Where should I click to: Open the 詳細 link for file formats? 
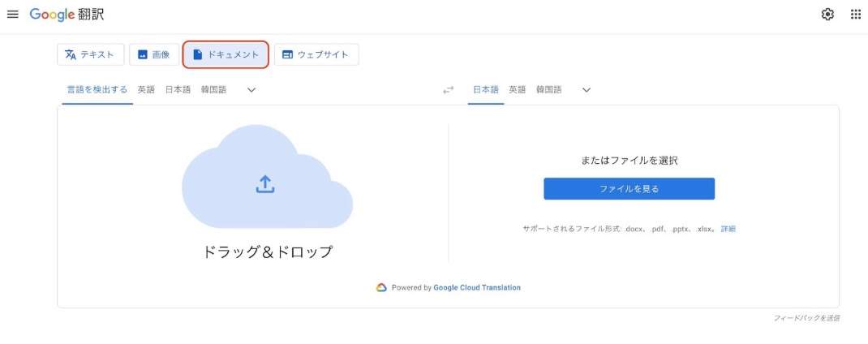[x=728, y=230]
